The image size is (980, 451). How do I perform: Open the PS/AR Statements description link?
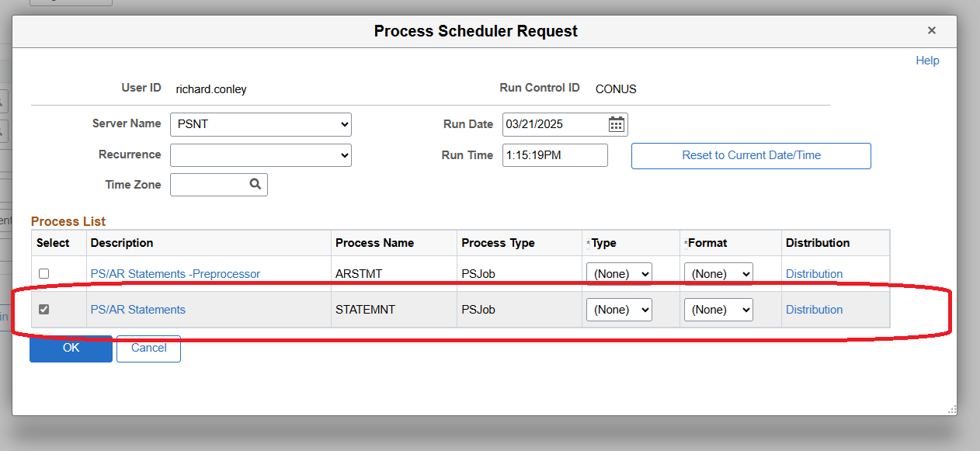pos(138,310)
